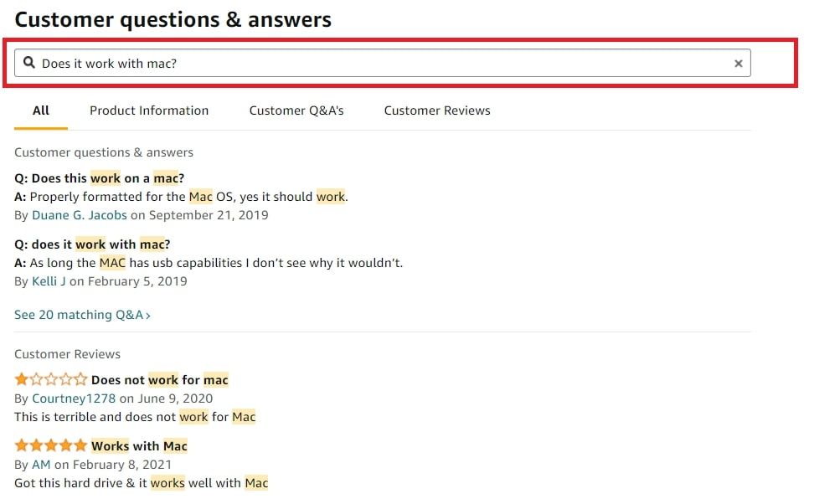Click the question 'does it work with mac?'

coord(93,243)
